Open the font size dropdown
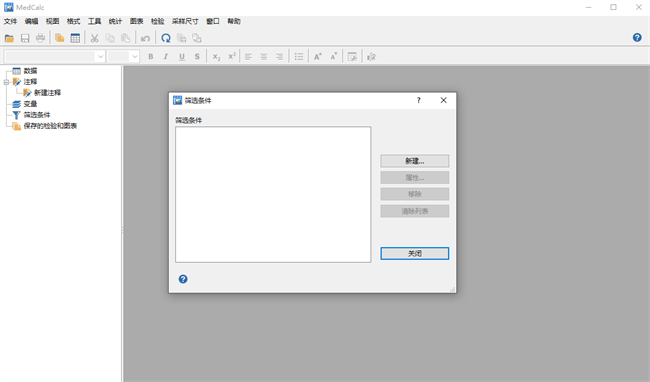The height and width of the screenshot is (382, 650). point(134,56)
